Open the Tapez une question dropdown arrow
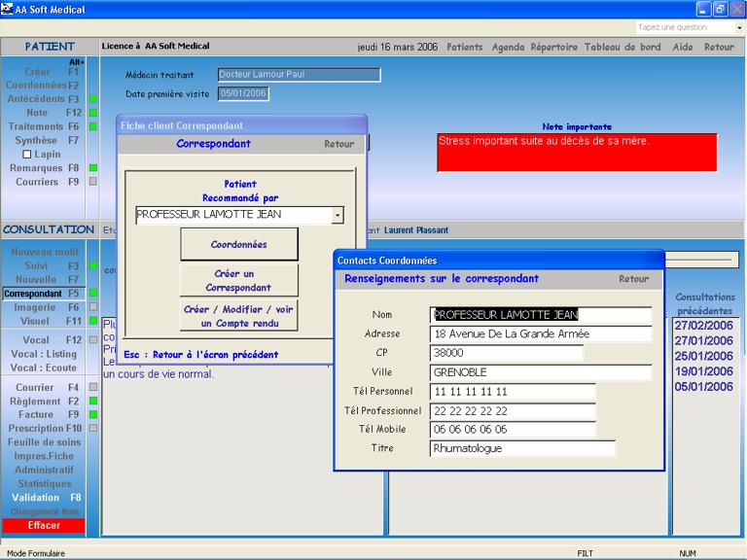The image size is (747, 560). (x=739, y=27)
